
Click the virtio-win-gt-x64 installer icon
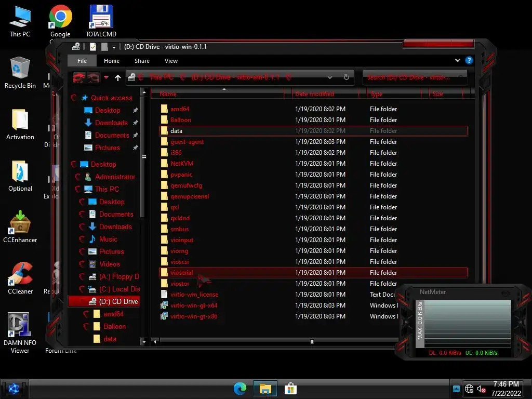pyautogui.click(x=164, y=305)
